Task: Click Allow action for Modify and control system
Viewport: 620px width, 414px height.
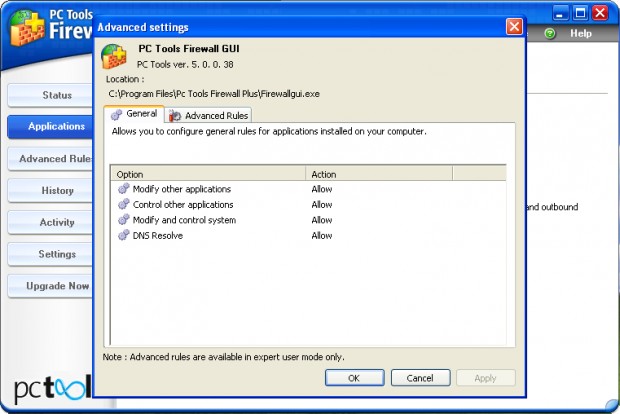Action: (x=322, y=220)
